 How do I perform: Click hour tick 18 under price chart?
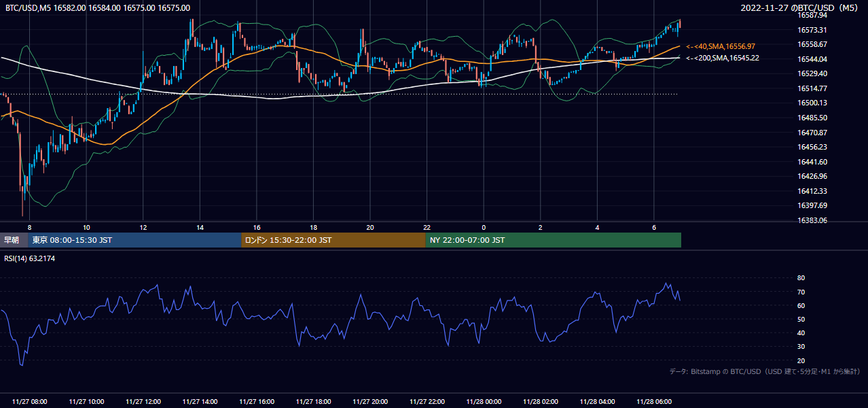[313, 227]
